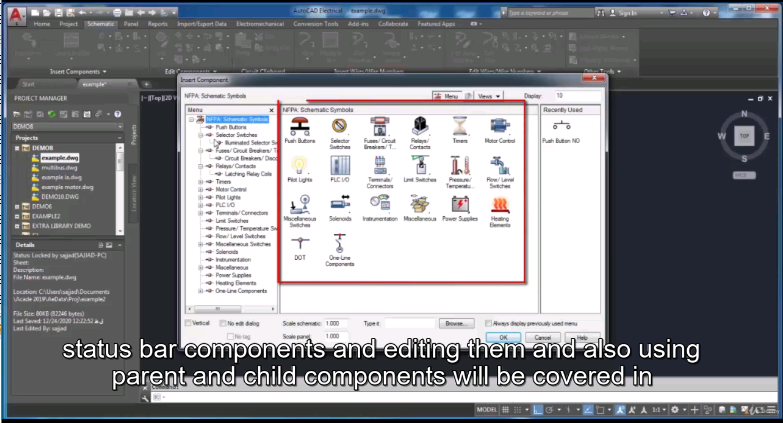The height and width of the screenshot is (423, 783).
Task: Open the Selector Switches symbol category
Action: [340, 126]
